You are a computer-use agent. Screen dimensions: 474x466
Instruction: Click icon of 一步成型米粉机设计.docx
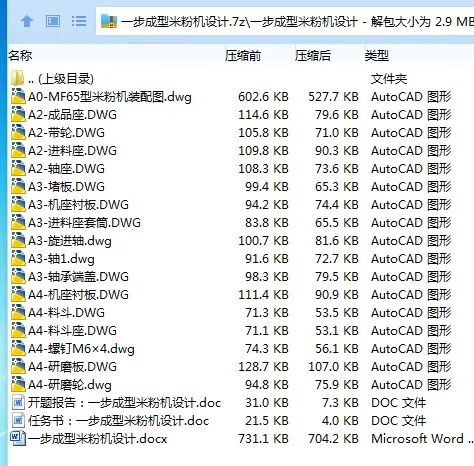tap(18, 438)
